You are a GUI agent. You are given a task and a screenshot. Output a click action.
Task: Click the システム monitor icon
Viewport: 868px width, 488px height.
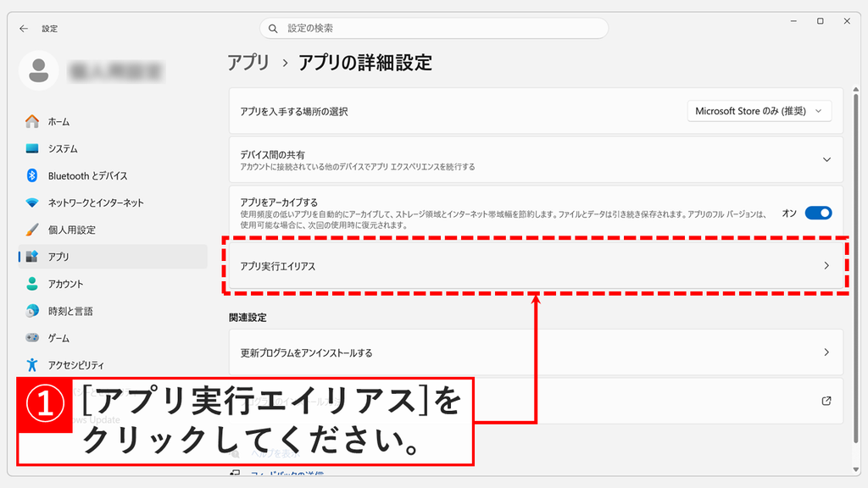click(x=32, y=148)
